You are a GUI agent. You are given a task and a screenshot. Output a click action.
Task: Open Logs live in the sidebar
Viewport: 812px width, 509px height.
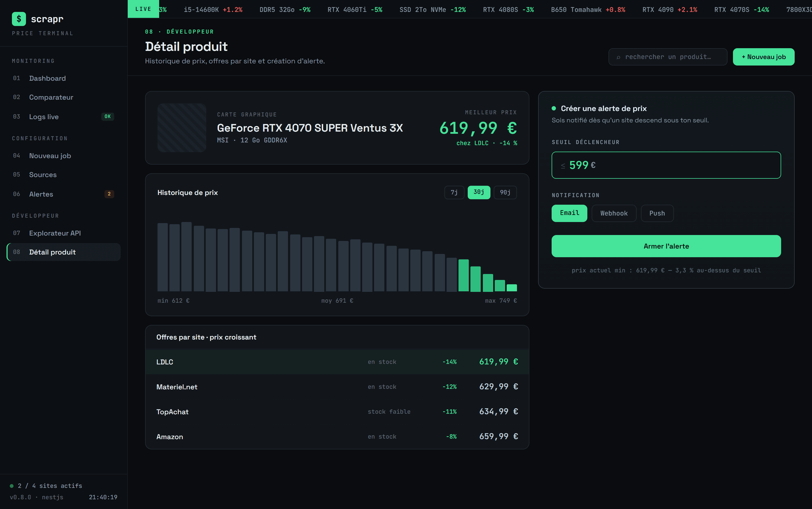(x=64, y=116)
